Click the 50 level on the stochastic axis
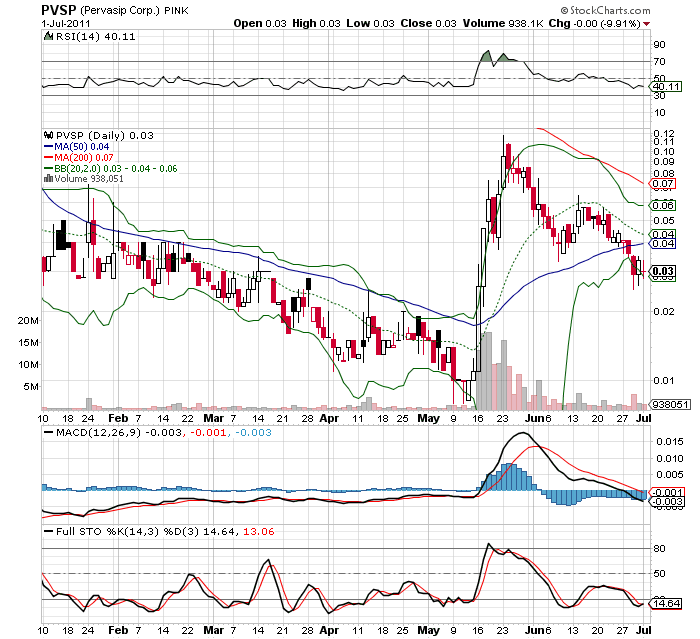700x639 pixels. pyautogui.click(x=659, y=573)
